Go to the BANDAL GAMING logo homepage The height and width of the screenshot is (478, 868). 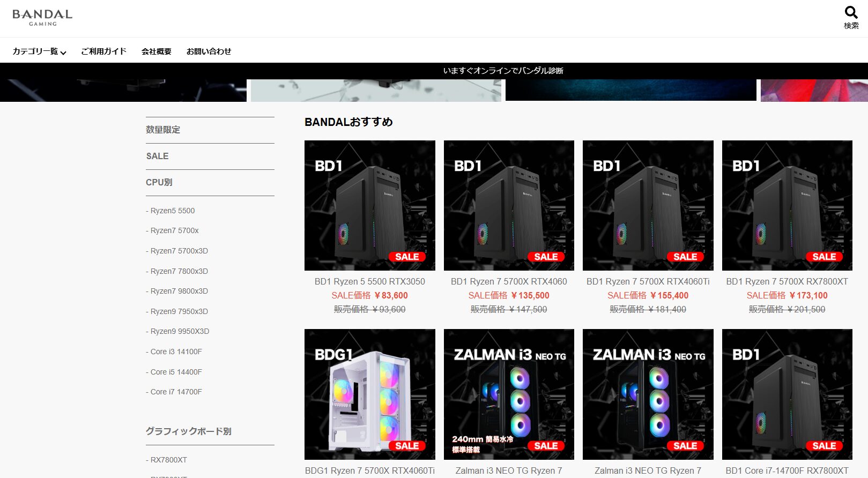tap(42, 18)
